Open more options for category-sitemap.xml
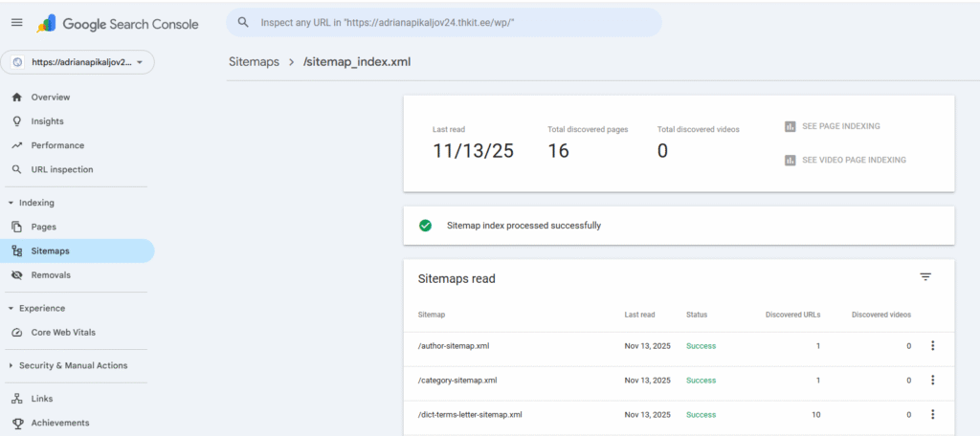 point(932,381)
